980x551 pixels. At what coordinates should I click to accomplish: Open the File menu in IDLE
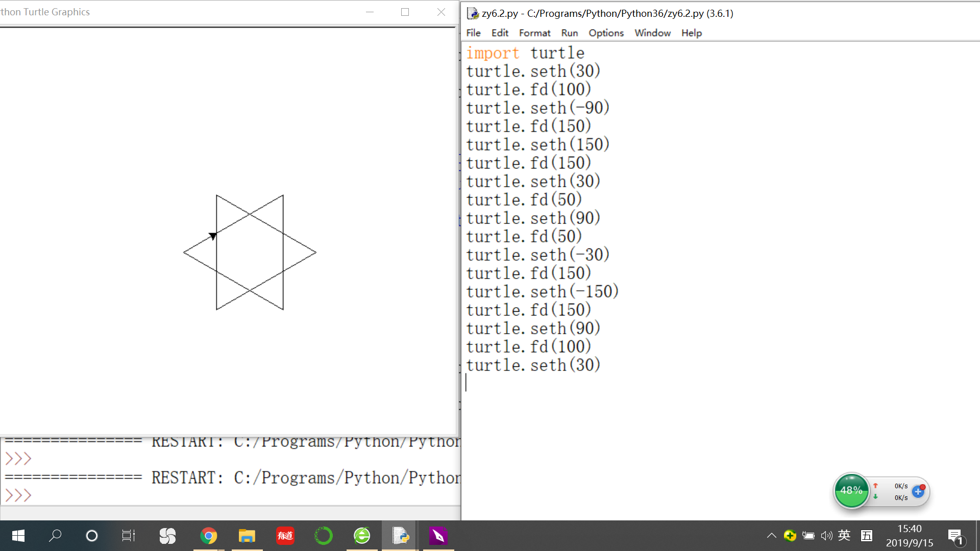tap(473, 33)
